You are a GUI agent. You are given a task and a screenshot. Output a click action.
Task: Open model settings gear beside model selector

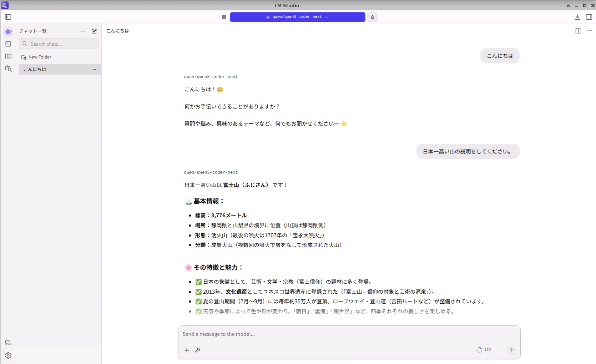224,17
